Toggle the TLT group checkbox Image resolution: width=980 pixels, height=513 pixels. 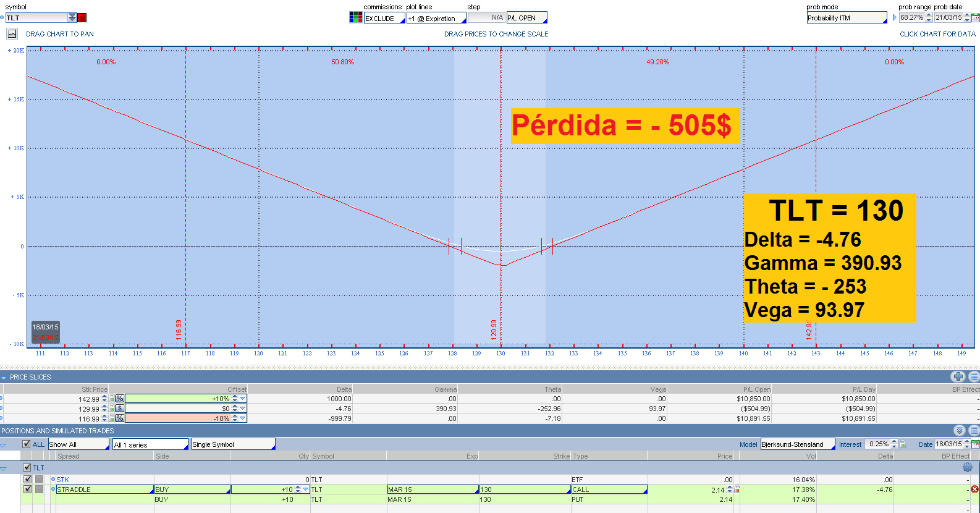[27, 467]
